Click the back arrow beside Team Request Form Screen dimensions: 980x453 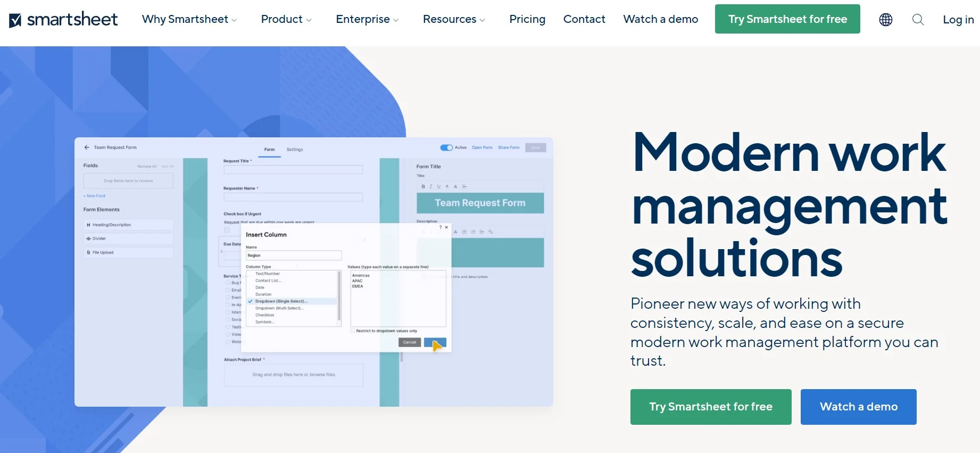coord(87,147)
